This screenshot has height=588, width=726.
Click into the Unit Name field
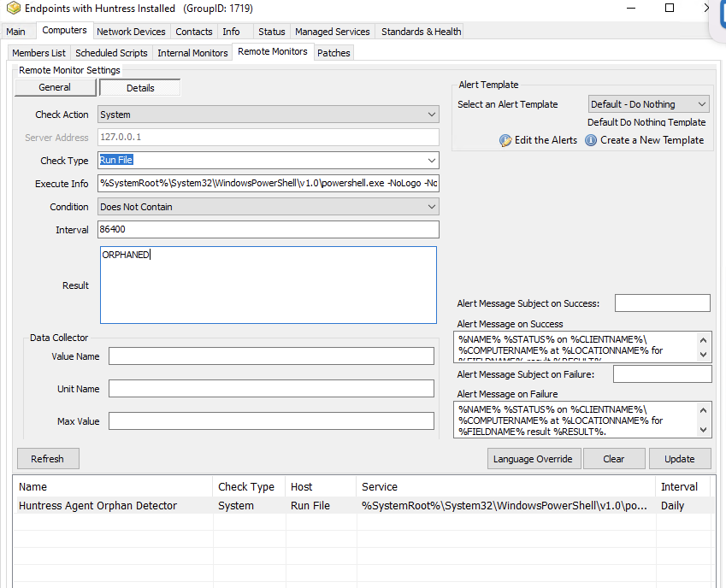click(x=271, y=389)
